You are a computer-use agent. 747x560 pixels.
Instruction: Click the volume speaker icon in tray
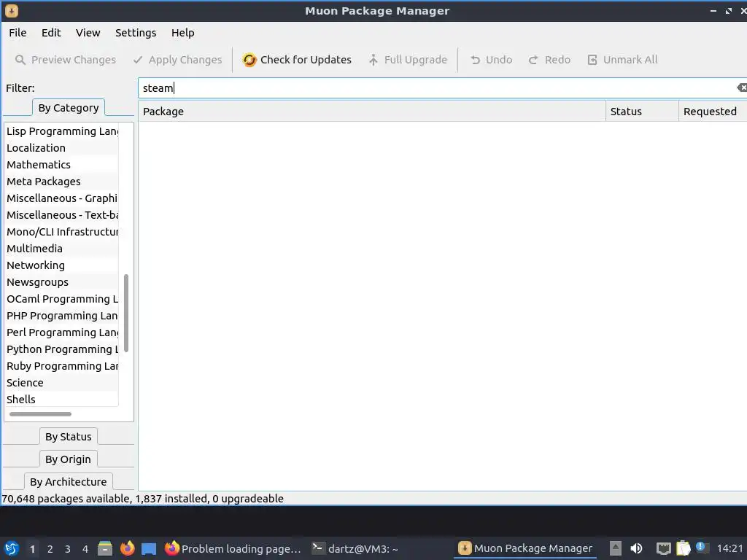(636, 548)
